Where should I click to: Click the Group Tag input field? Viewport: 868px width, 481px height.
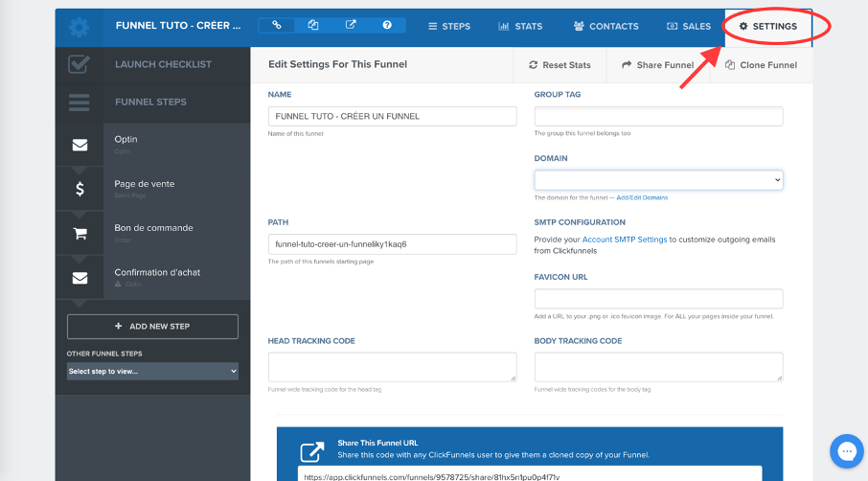click(659, 116)
